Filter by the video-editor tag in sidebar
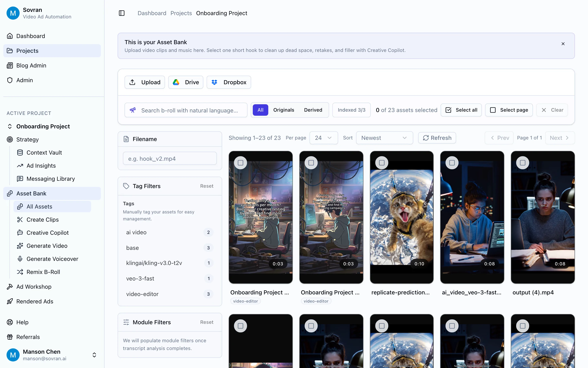Viewport: 588px width, 368px height. (x=170, y=294)
